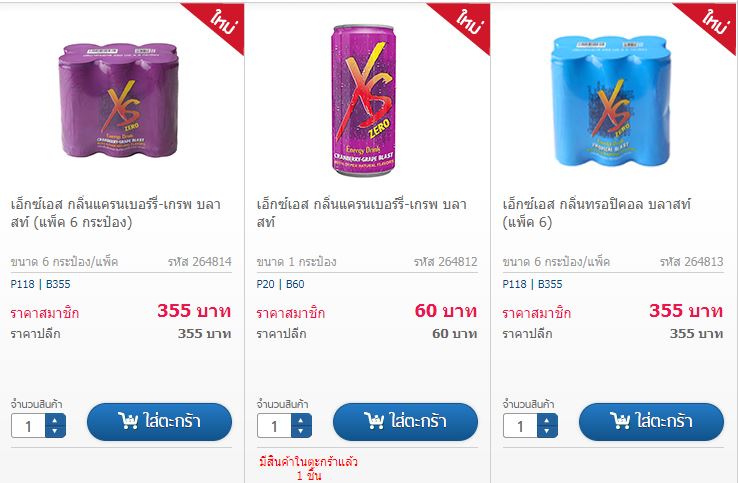Add Tropical Blast pack 264813 to cart
Image resolution: width=738 pixels, height=483 pixels.
pos(651,422)
